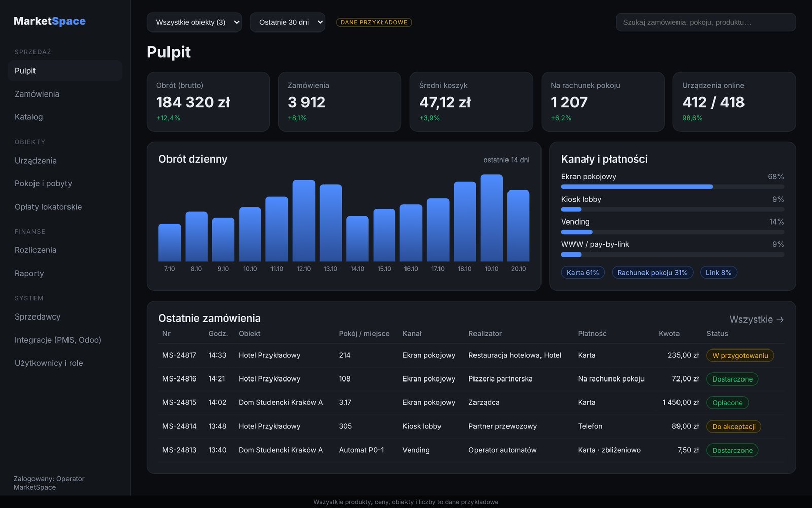Select the Karta 61% chip
This screenshot has height=508, width=812.
click(x=583, y=273)
